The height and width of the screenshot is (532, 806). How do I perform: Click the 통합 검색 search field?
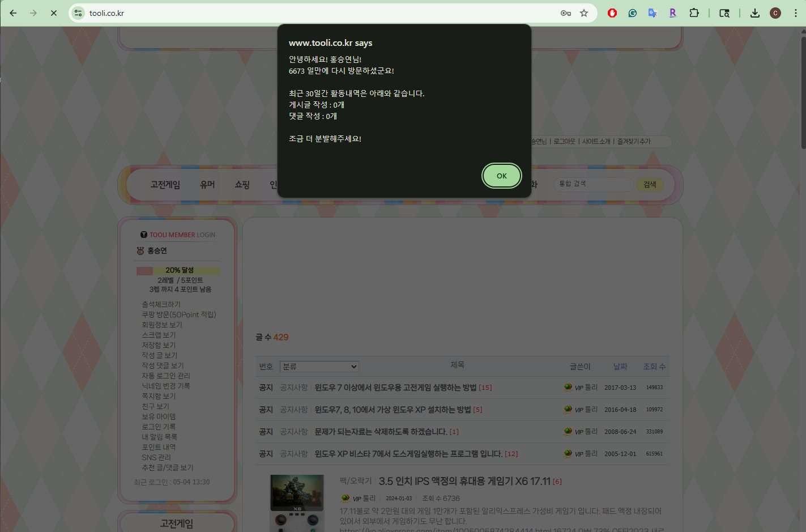[x=594, y=184]
